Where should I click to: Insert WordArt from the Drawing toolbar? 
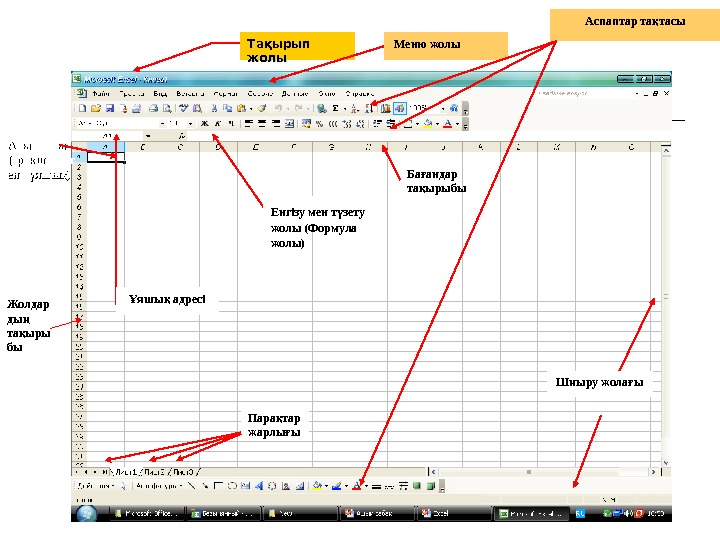(x=259, y=486)
